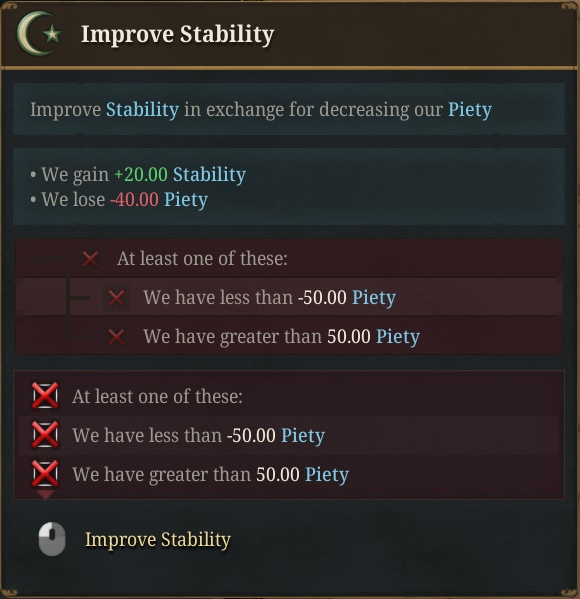Select the upper 'greater than 50.00 Piety' row
Image resolution: width=580 pixels, height=599 pixels.
[289, 336]
